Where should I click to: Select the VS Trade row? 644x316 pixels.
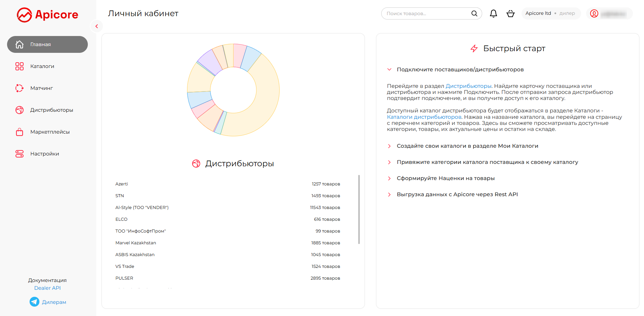point(228,267)
